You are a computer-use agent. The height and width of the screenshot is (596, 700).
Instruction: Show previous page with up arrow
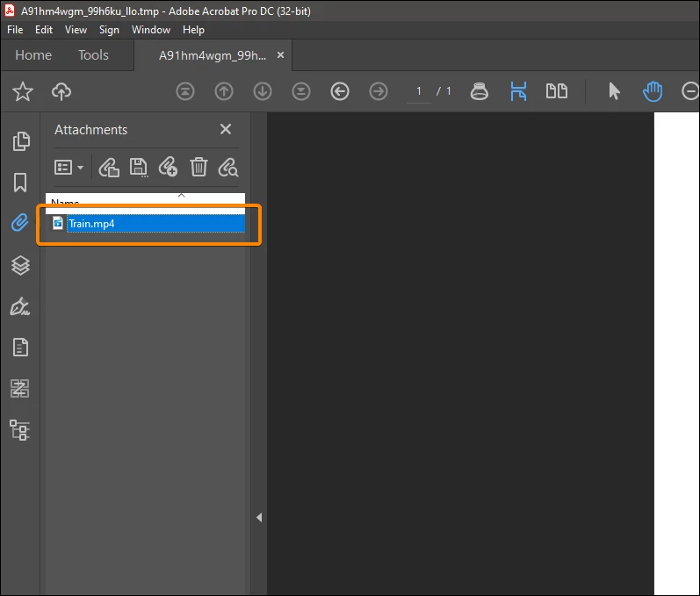click(x=224, y=91)
